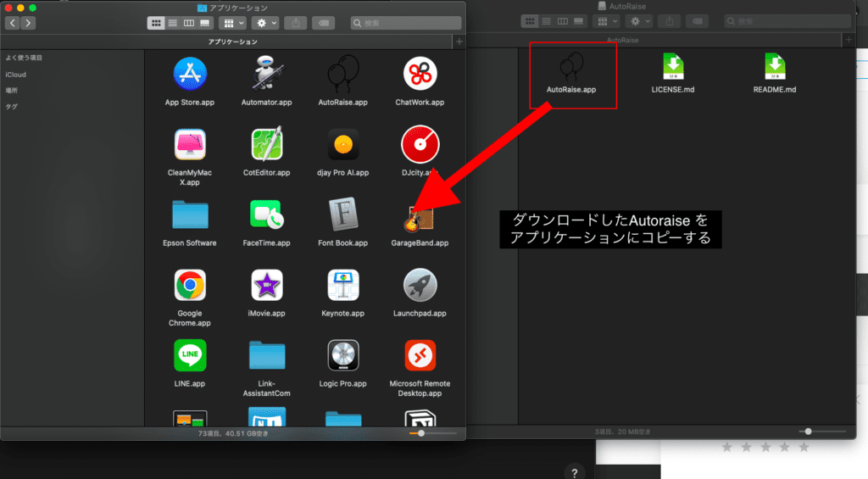The width and height of the screenshot is (868, 479).
Task: Switch Applications window to column view
Action: pos(189,23)
